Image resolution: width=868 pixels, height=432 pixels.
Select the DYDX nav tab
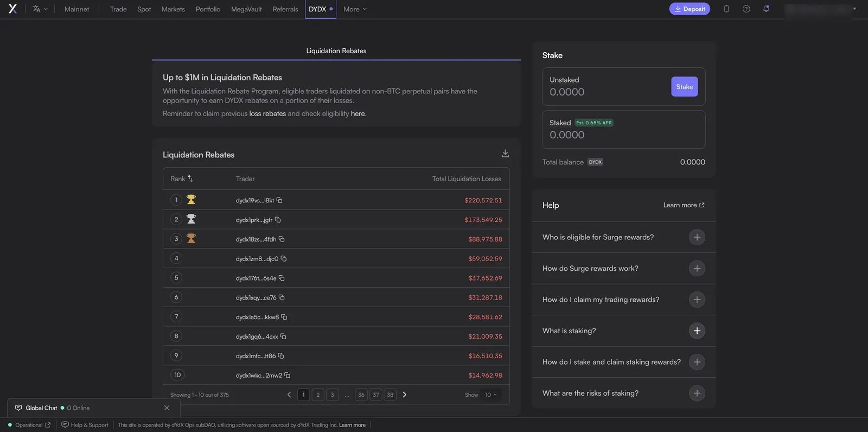[321, 9]
